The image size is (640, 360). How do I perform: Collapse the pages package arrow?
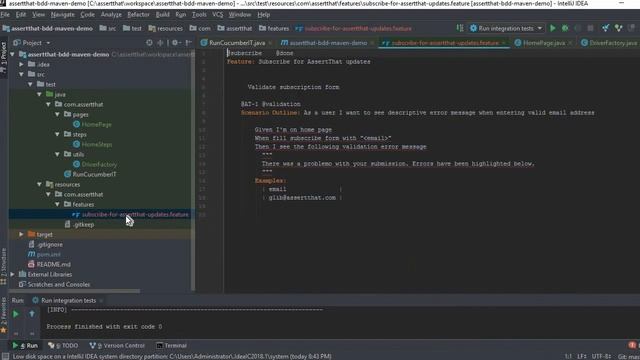point(57,114)
